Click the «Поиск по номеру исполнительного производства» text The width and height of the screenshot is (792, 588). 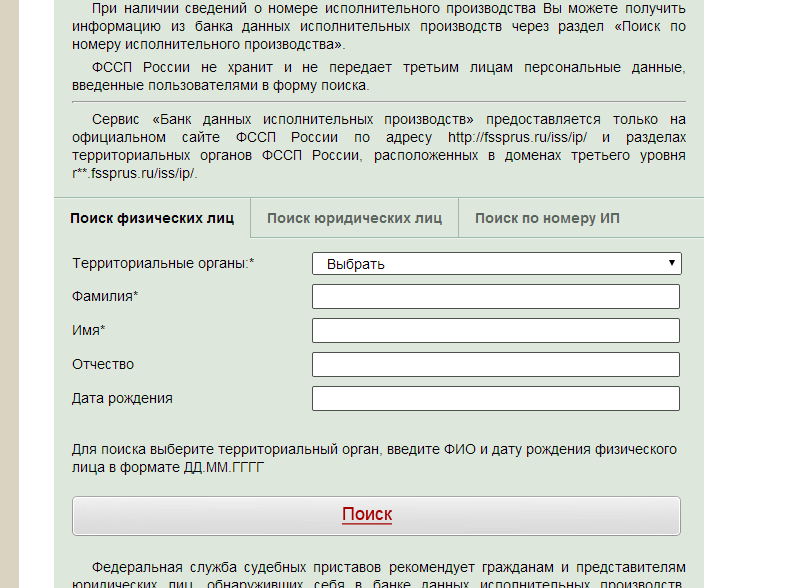(x=379, y=35)
